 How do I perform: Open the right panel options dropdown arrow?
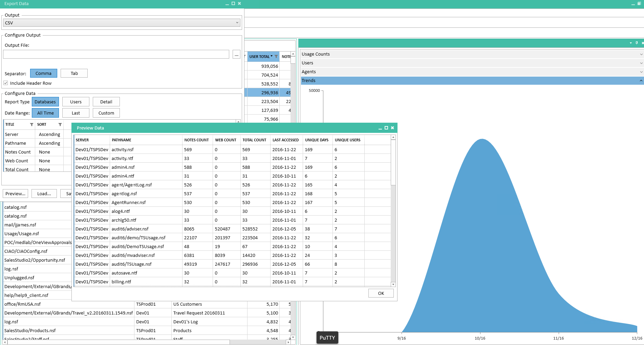pyautogui.click(x=630, y=43)
